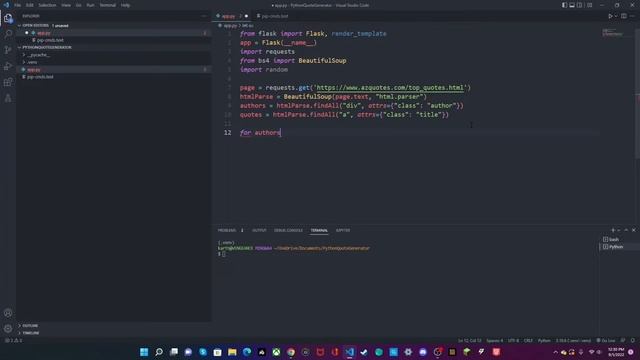Open the Go menu

pyautogui.click(x=78, y=5)
